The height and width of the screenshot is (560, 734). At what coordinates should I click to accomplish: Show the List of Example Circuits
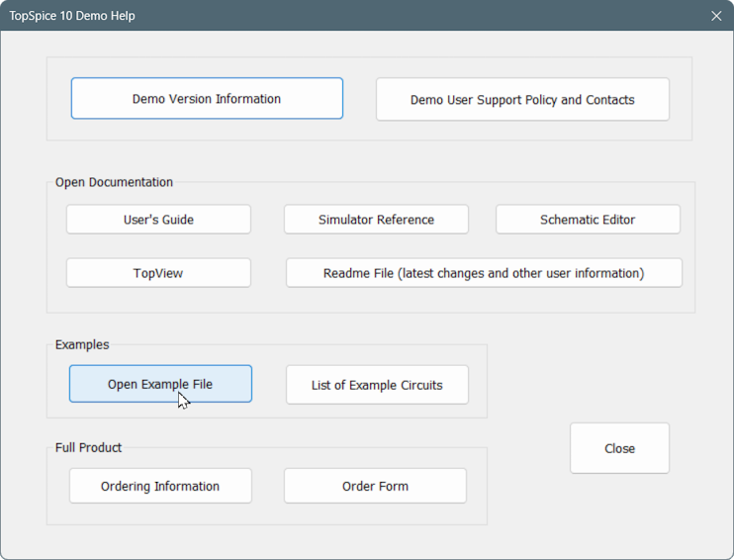[377, 385]
